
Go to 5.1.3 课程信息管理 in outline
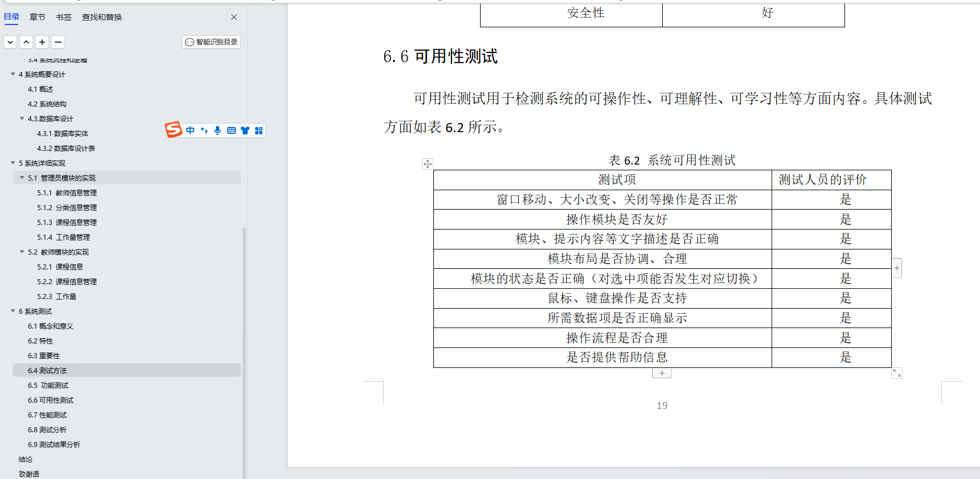pyautogui.click(x=67, y=223)
